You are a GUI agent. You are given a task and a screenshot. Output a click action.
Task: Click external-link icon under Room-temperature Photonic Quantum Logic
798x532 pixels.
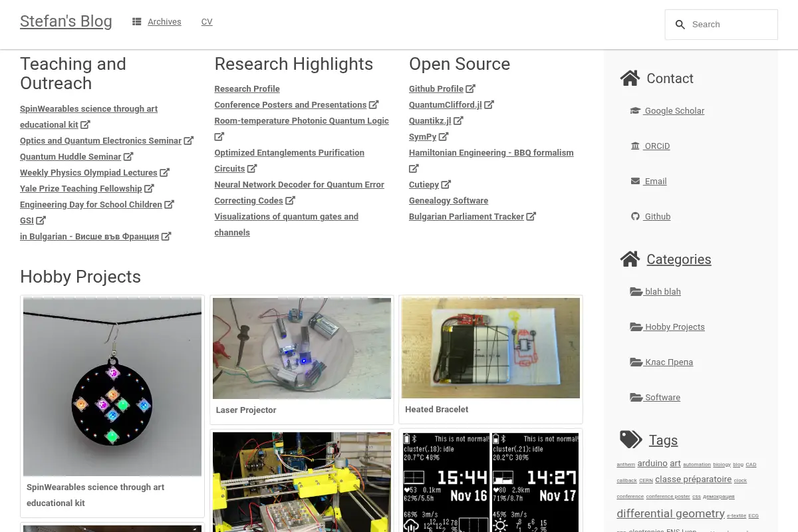coord(219,136)
